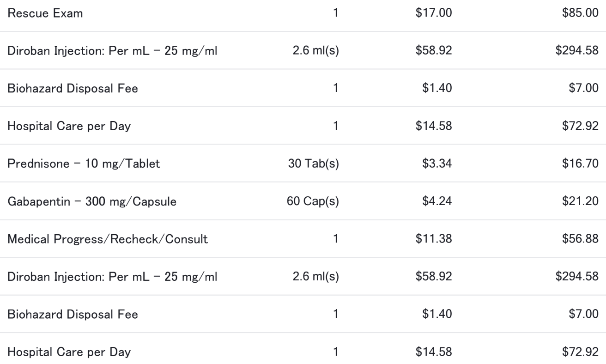Select Biohazard Disposal Fee below Rescue Exam's Diroban
Image resolution: width=606 pixels, height=364 pixels.
[72, 88]
